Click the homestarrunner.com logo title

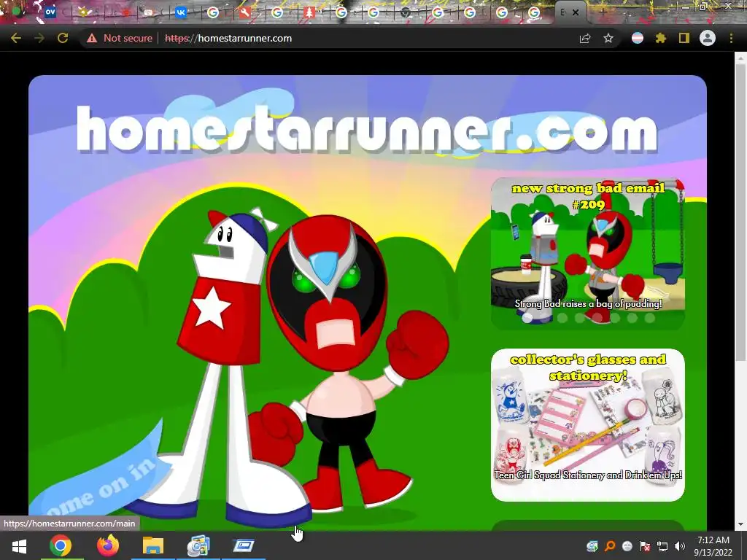click(x=367, y=128)
